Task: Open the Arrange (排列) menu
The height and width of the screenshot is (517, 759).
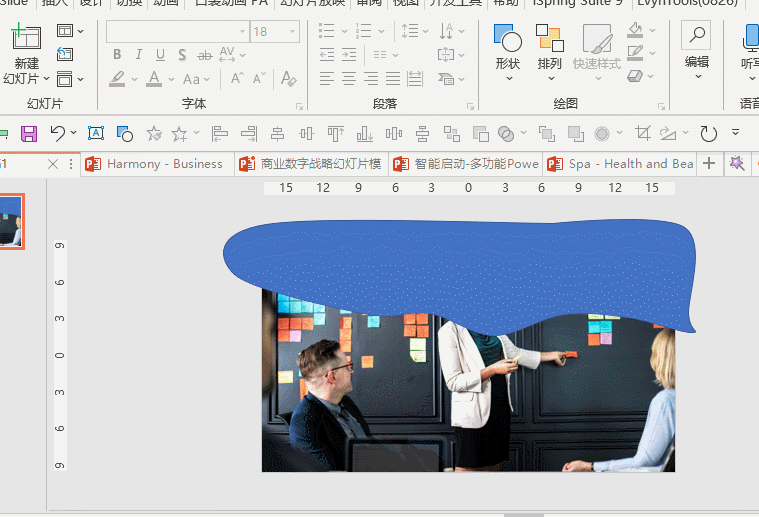Action: [x=549, y=52]
